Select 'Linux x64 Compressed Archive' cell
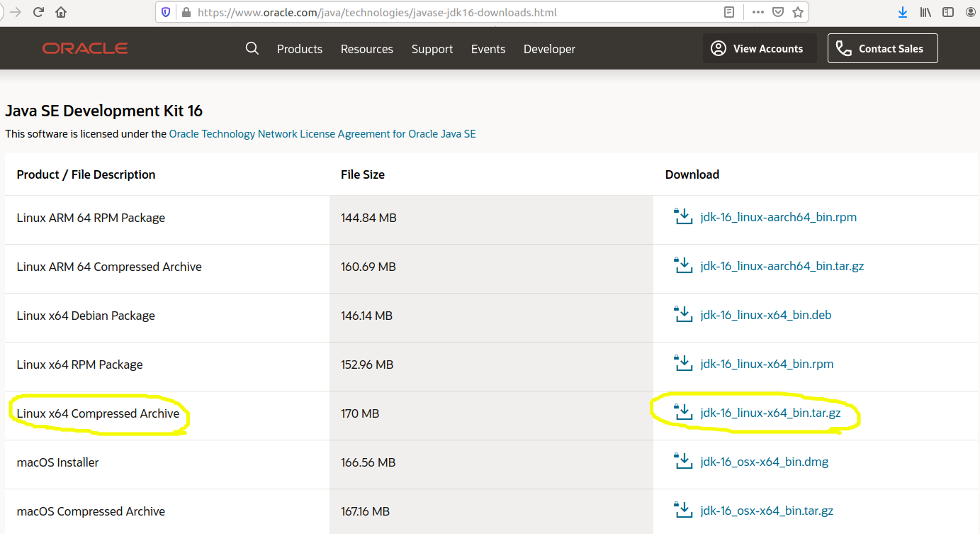 point(98,413)
